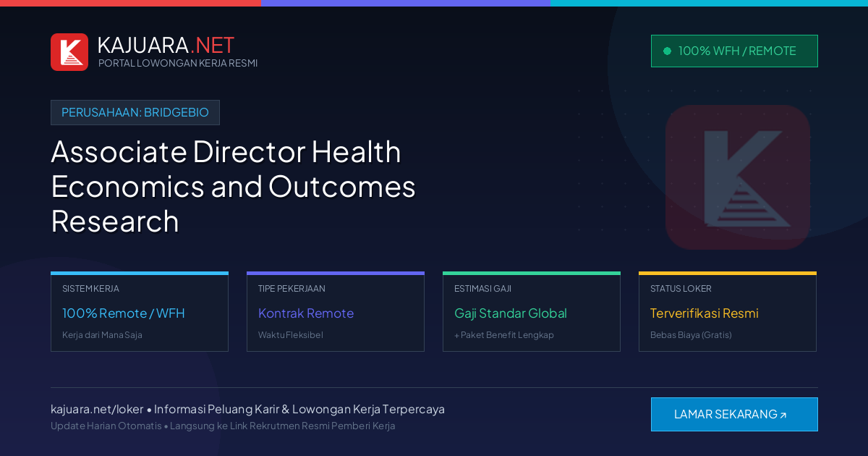Click the LAMAR SEKARANG apply button

coord(734,414)
